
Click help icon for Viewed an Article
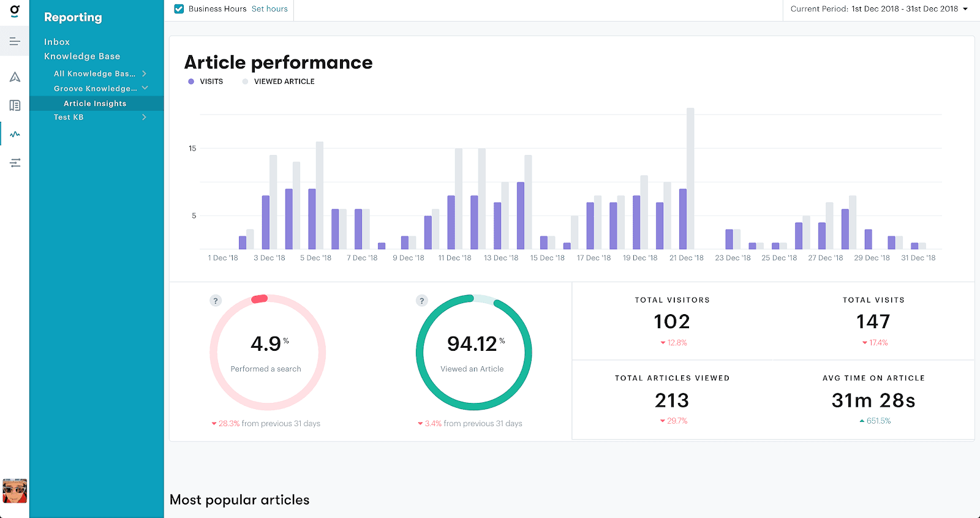pyautogui.click(x=421, y=301)
